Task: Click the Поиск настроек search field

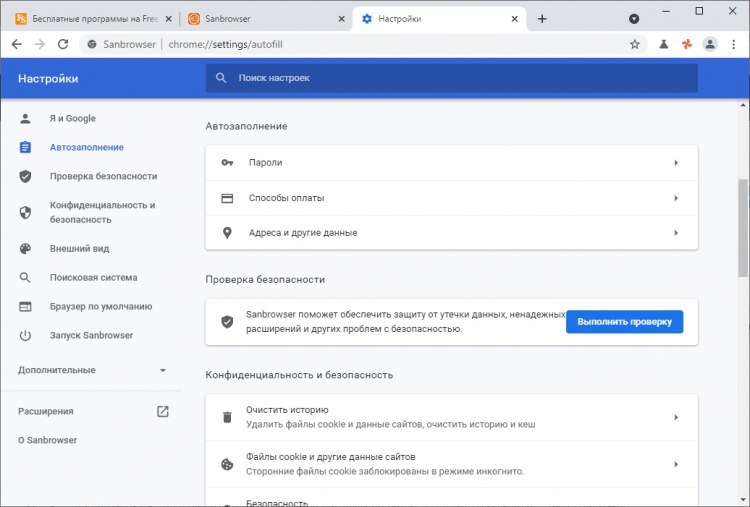Action: click(x=450, y=78)
